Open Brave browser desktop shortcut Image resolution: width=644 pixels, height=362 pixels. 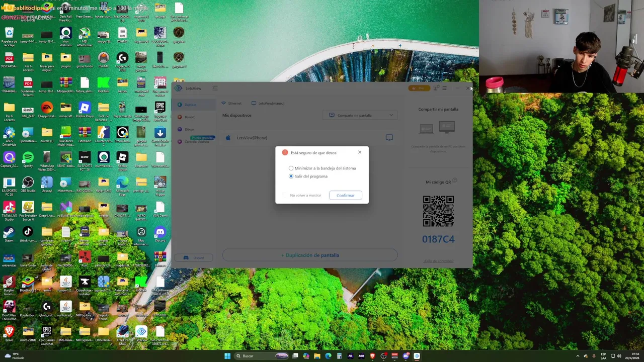[9, 333]
